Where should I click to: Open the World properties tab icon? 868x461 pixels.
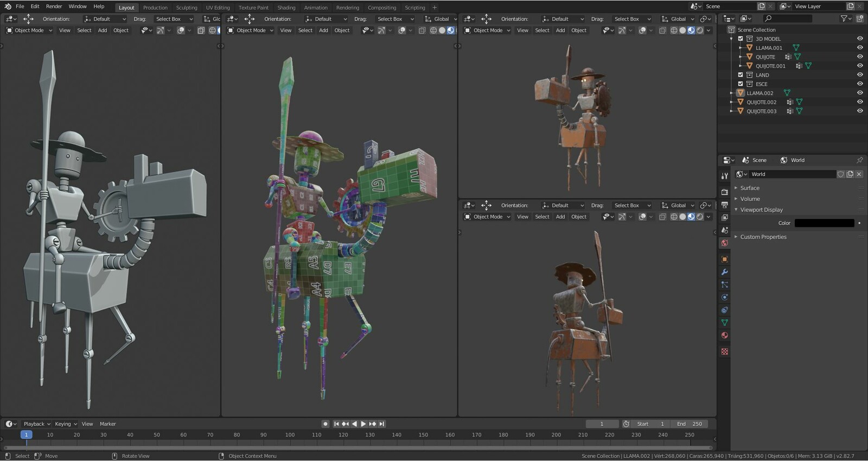point(724,243)
